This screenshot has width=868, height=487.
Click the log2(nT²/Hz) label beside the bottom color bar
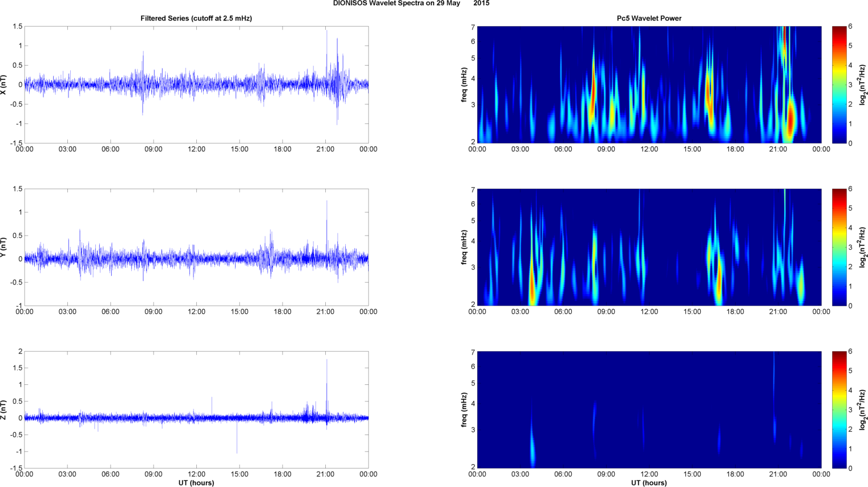coord(863,410)
